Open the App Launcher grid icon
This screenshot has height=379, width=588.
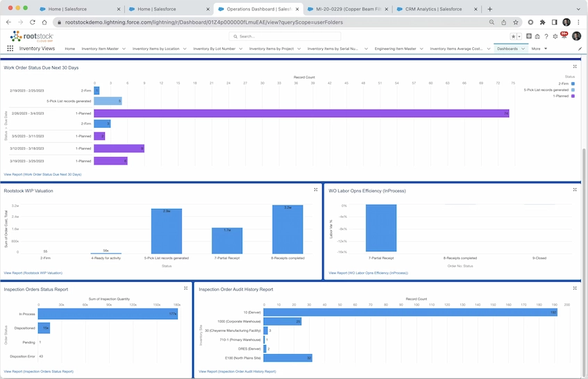(x=10, y=49)
